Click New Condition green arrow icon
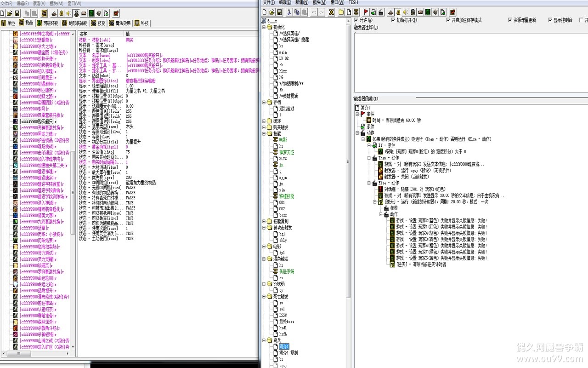 click(373, 12)
